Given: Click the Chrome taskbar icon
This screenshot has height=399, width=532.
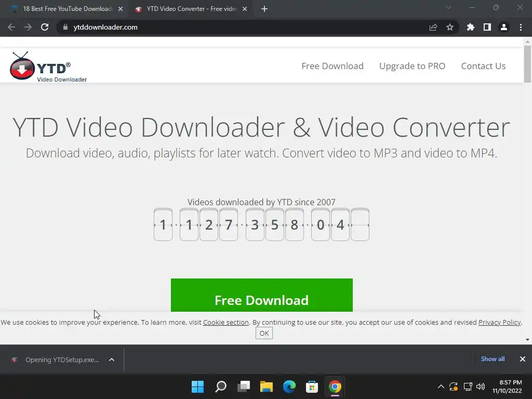Looking at the screenshot, I should [x=335, y=387].
